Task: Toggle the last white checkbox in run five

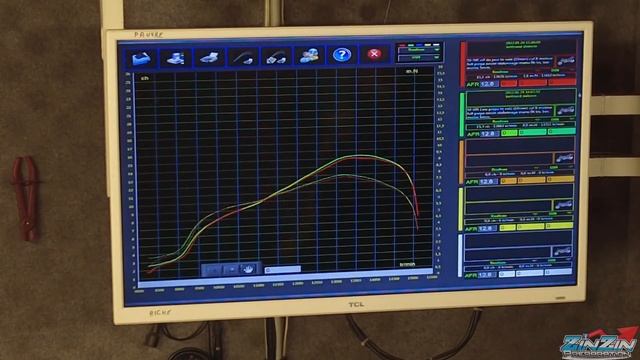Action: pos(558,272)
